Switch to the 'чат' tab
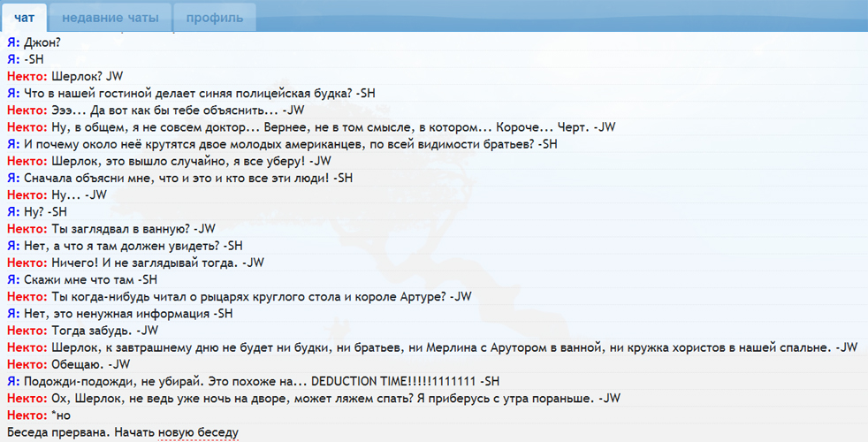This screenshot has width=868, height=442. point(24,17)
